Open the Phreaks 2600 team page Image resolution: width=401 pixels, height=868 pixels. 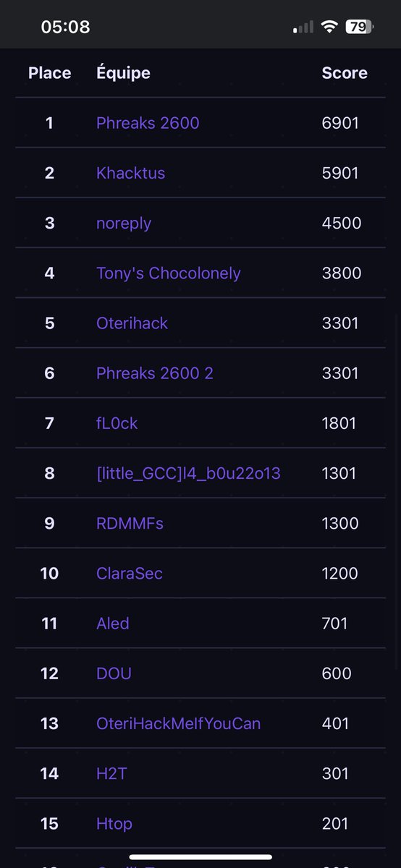click(148, 123)
